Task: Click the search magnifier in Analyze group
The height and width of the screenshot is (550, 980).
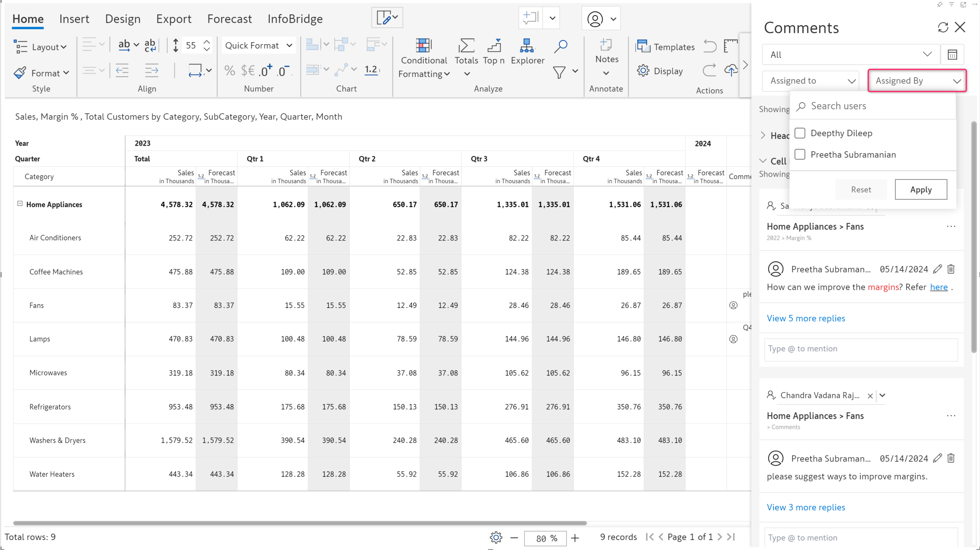Action: point(560,46)
